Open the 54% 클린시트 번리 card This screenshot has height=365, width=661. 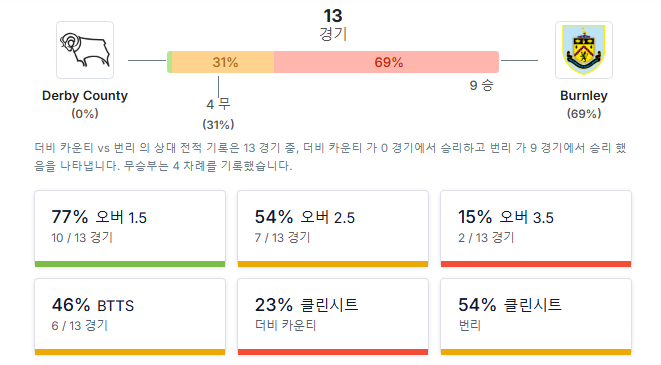[x=536, y=317]
